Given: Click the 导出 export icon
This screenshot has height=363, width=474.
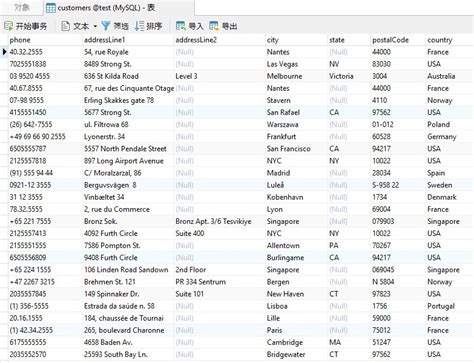Looking at the screenshot, I should pos(214,26).
